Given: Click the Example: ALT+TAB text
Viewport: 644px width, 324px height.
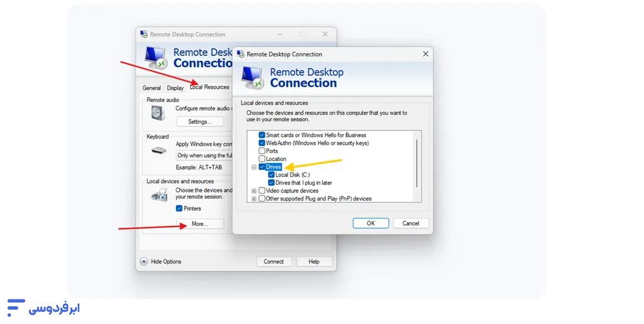Looking at the screenshot, I should pos(199,167).
